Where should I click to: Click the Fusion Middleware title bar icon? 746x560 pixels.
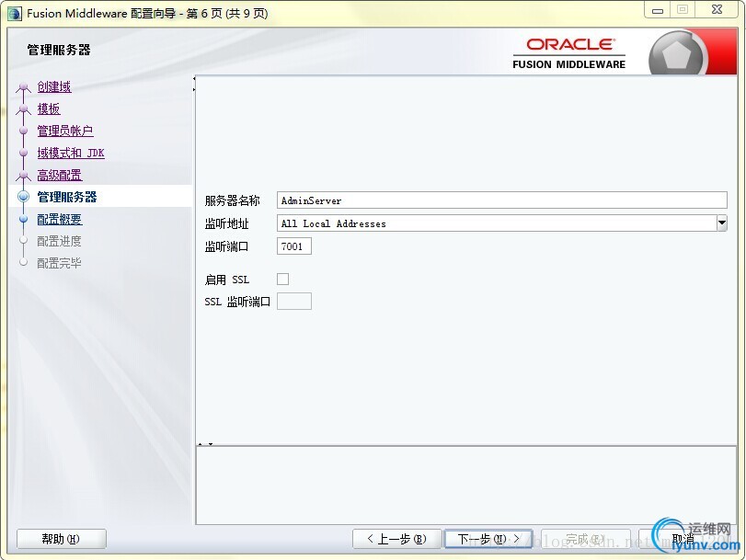[x=15, y=13]
